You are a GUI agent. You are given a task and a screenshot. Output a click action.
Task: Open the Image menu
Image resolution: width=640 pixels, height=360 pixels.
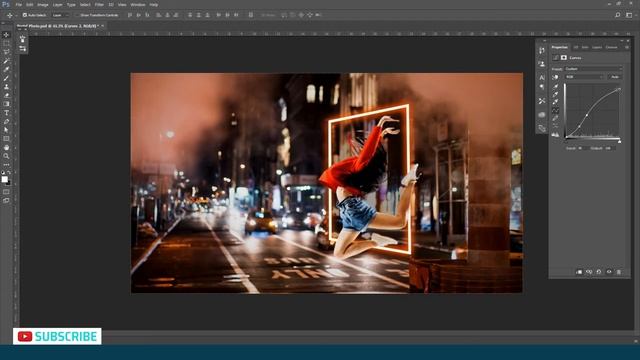point(42,4)
